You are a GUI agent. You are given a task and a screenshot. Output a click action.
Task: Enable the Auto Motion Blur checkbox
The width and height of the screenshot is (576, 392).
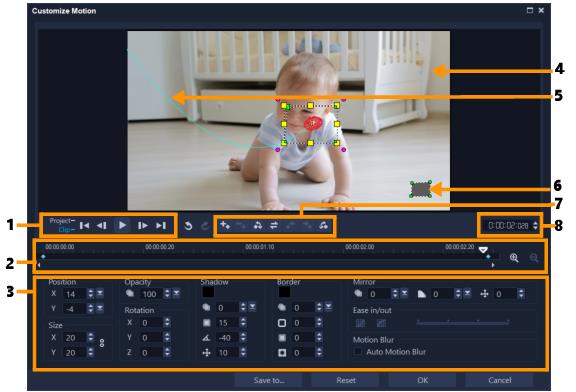point(357,352)
